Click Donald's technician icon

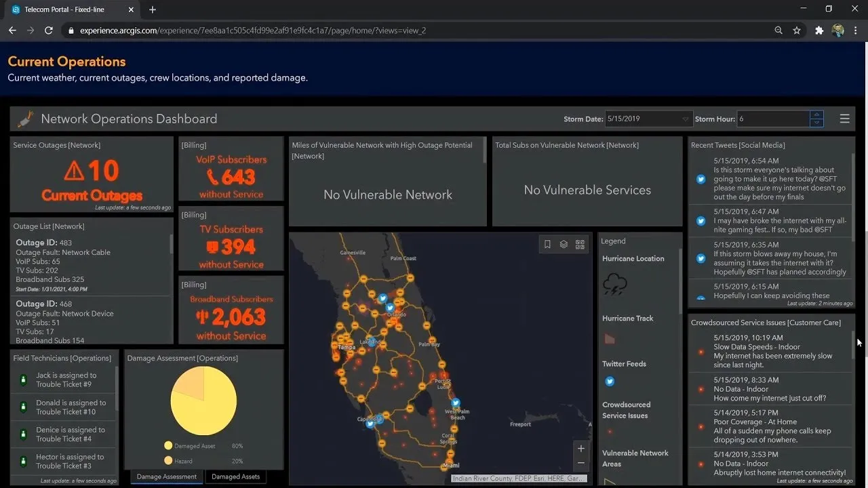point(23,407)
